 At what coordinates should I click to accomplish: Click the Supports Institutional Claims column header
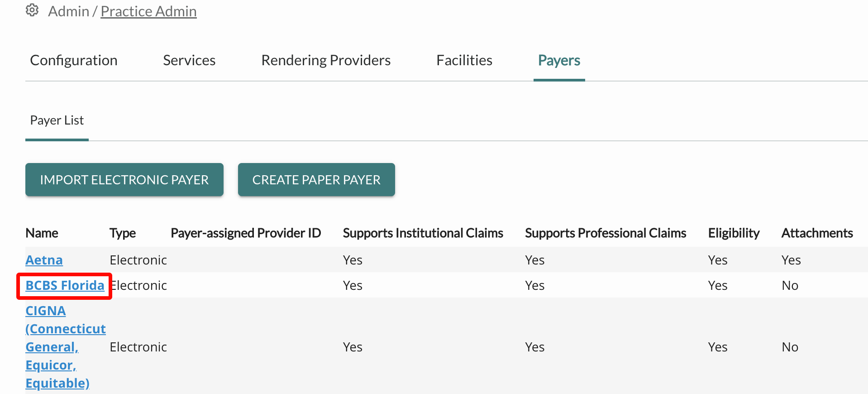423,233
